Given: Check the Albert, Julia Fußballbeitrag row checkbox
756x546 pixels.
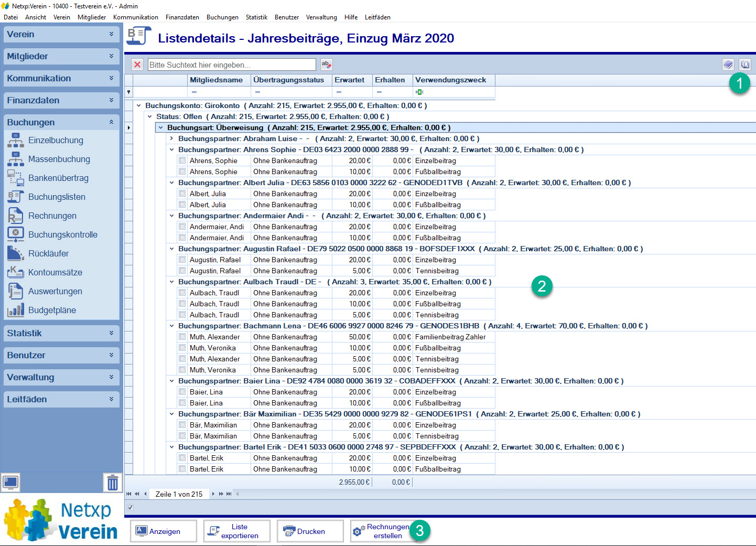Looking at the screenshot, I should [x=182, y=205].
